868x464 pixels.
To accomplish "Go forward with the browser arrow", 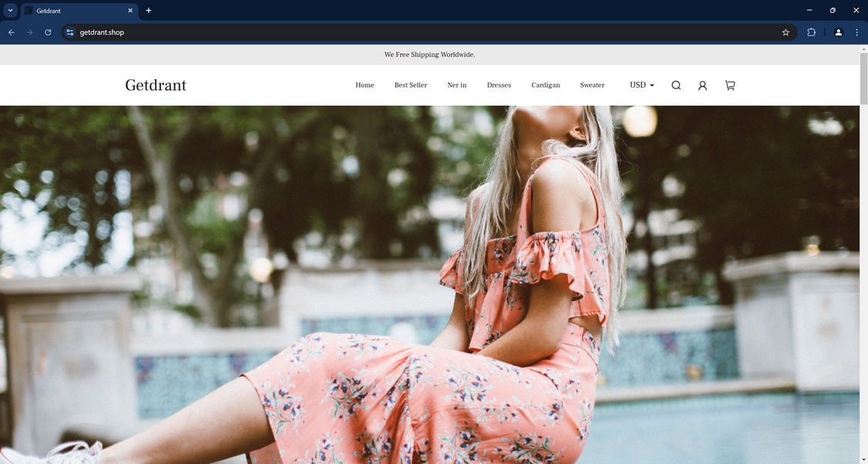I will [x=30, y=32].
